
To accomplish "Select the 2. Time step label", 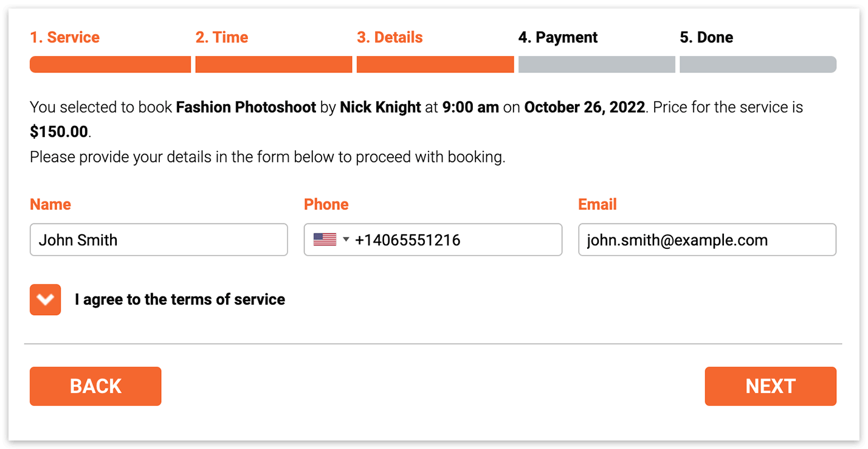I will coord(222,38).
